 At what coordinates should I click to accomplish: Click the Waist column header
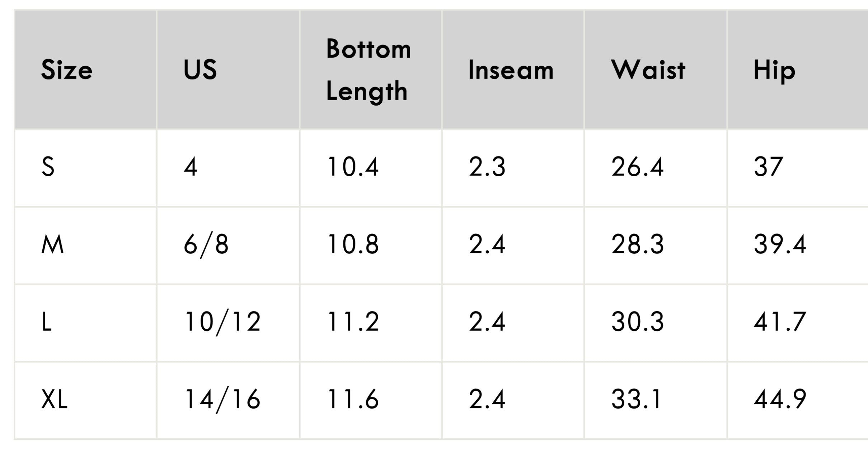click(656, 69)
